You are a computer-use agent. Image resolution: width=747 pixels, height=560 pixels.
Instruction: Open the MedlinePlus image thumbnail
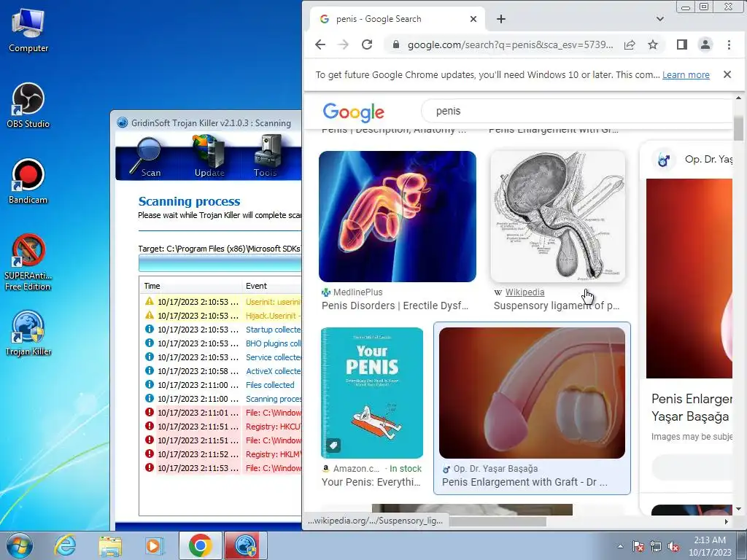tap(398, 217)
